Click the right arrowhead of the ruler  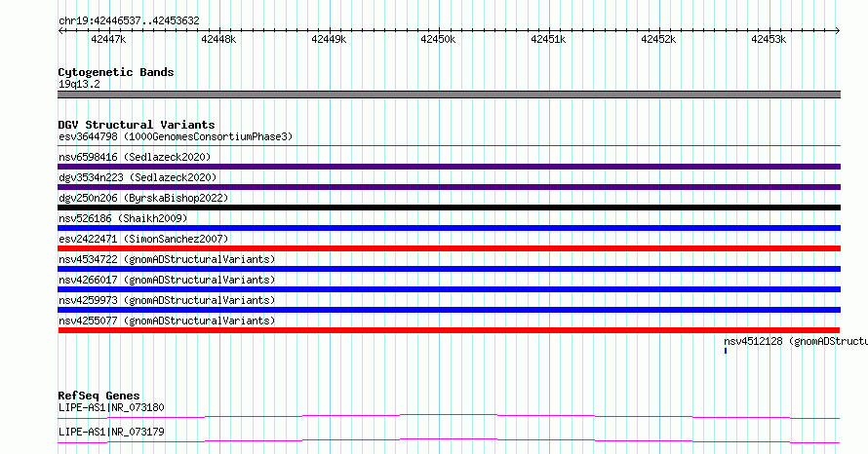point(838,31)
